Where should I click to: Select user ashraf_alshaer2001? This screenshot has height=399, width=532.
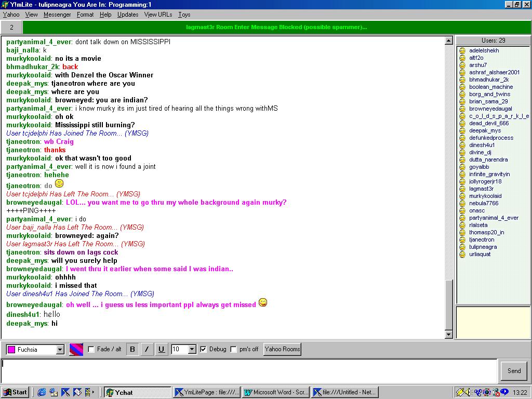click(x=494, y=72)
